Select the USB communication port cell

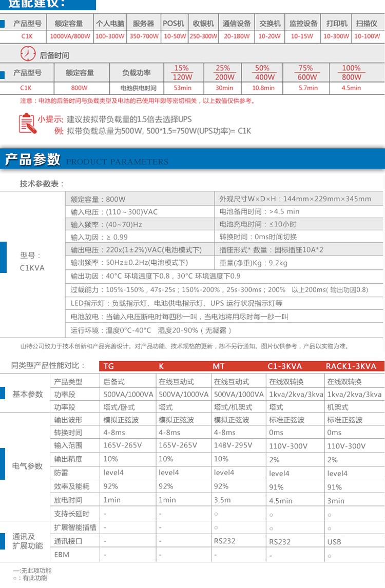(x=334, y=542)
